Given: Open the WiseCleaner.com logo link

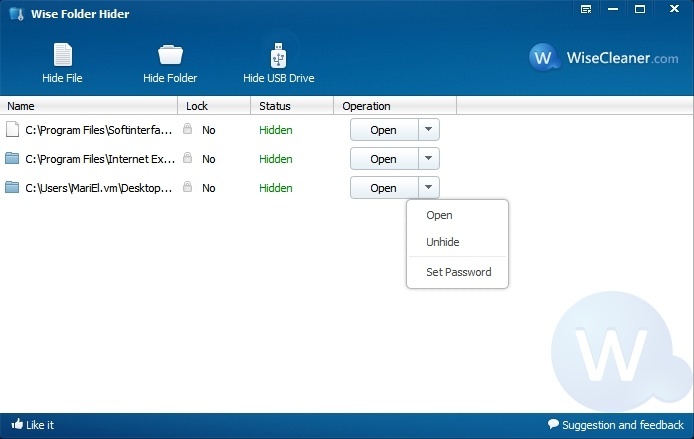Looking at the screenshot, I should tap(604, 58).
